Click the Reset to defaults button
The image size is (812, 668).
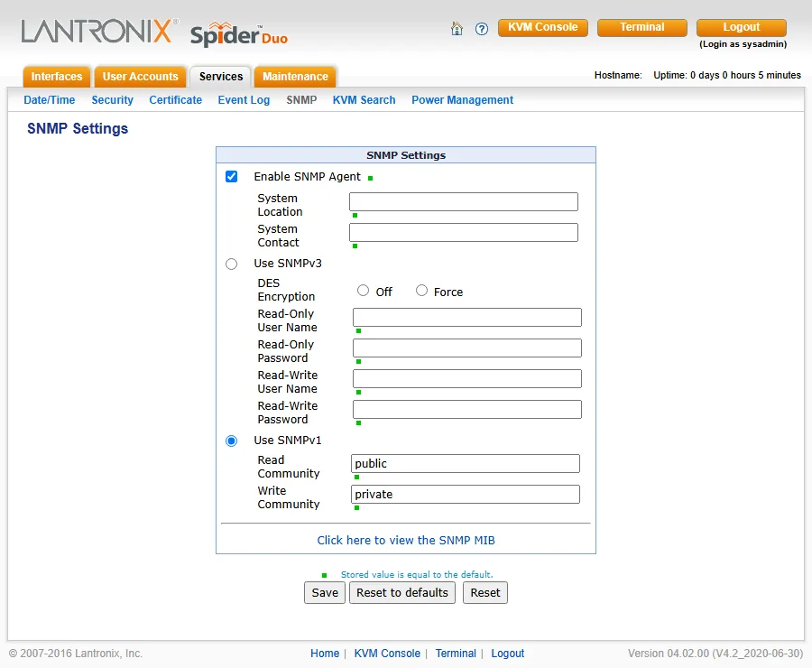402,592
